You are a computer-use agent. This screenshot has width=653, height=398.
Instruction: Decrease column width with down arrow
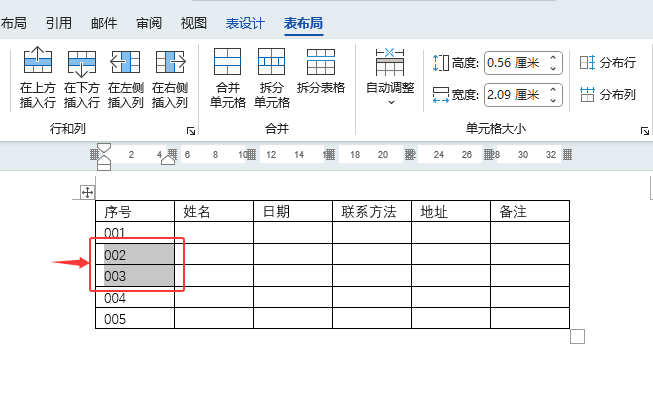click(x=553, y=100)
